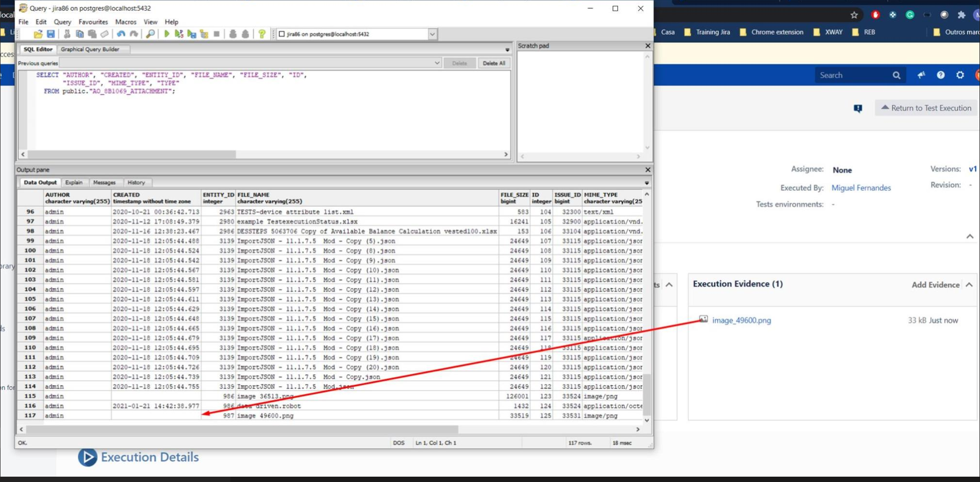The width and height of the screenshot is (980, 482).
Task: Open a SQL file using the folder icon
Action: pos(38,34)
